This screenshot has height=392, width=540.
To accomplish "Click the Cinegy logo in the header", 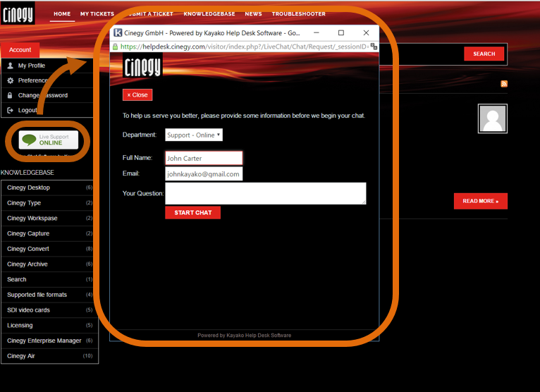I will (18, 13).
